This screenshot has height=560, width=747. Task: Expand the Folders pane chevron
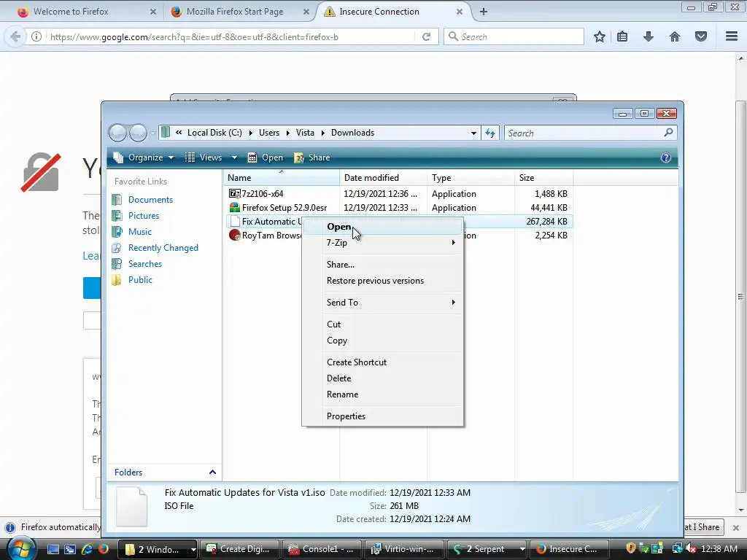click(x=212, y=472)
